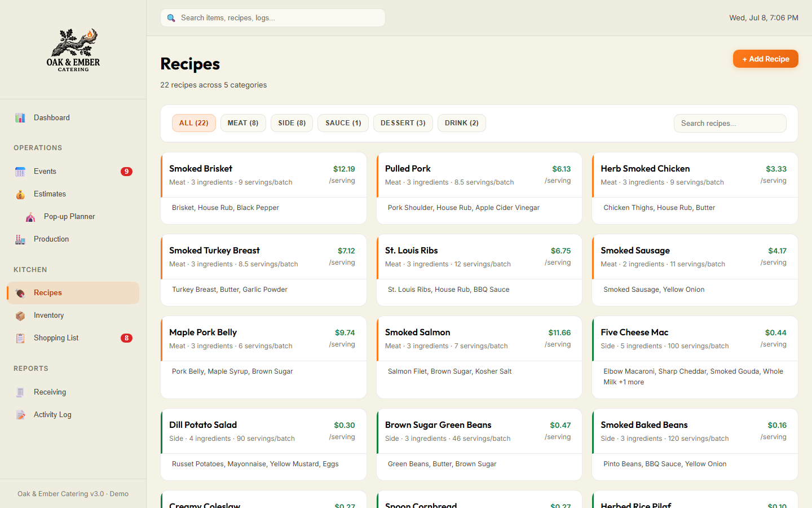Click the Estimates money bag icon

click(20, 194)
